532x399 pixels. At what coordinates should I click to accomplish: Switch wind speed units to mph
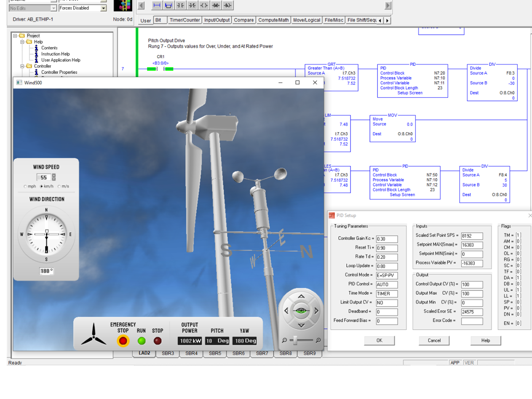pyautogui.click(x=24, y=186)
